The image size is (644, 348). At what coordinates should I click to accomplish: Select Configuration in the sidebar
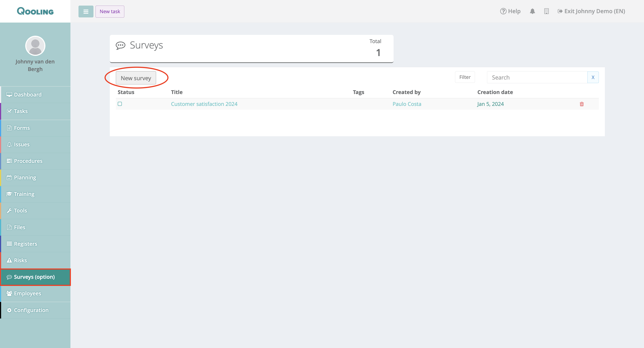pyautogui.click(x=31, y=310)
